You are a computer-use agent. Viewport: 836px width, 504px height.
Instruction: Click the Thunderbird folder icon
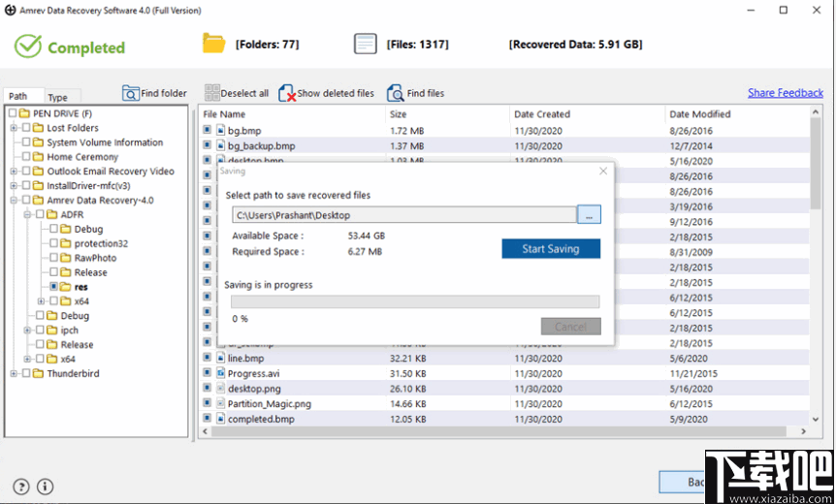[38, 373]
